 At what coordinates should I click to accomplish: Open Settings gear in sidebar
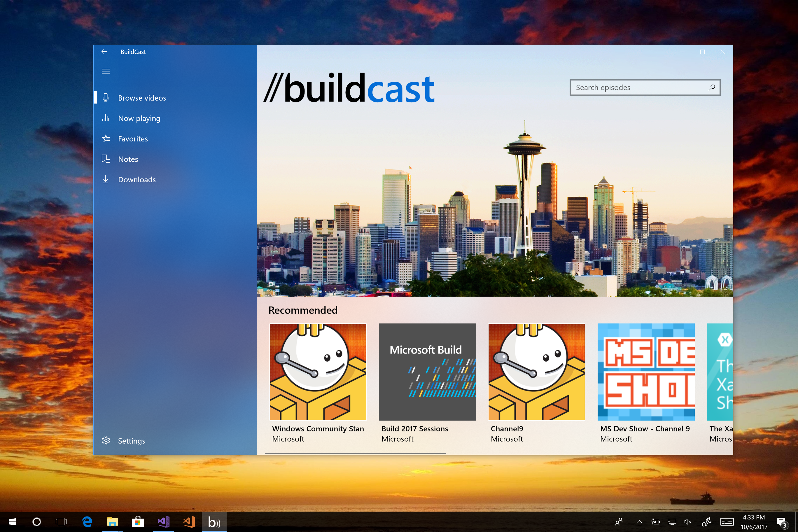pyautogui.click(x=106, y=441)
